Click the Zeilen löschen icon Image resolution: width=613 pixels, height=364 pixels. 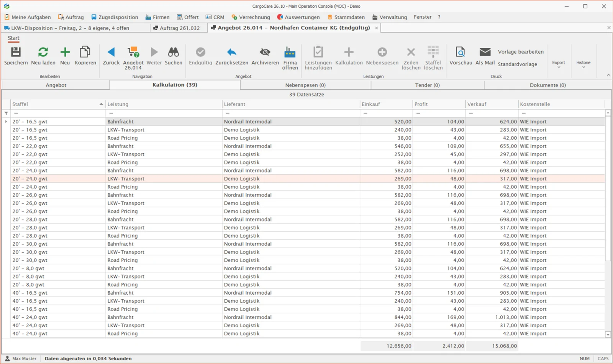(x=411, y=52)
